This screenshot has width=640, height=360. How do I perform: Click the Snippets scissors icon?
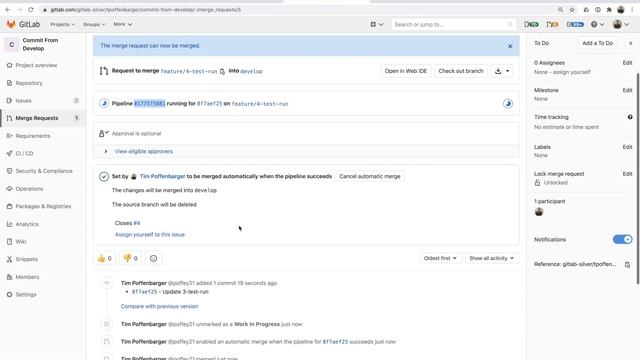(9, 259)
